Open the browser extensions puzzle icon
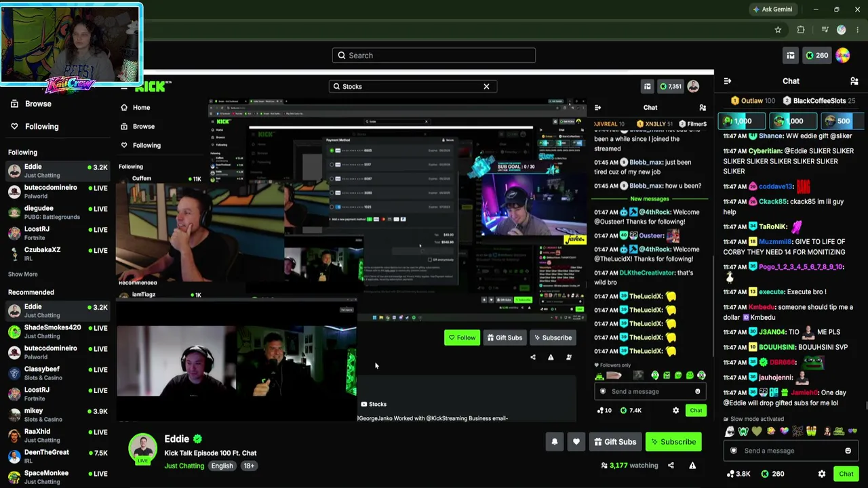The height and width of the screenshot is (488, 868). [801, 30]
